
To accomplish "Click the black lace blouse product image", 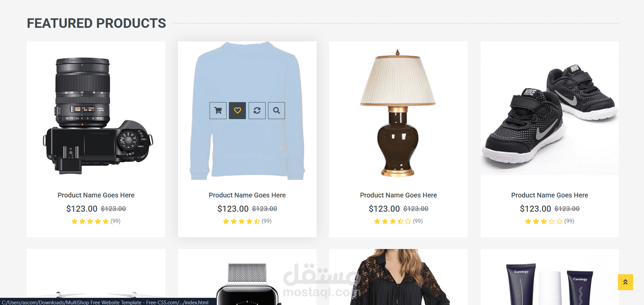I will click(398, 277).
